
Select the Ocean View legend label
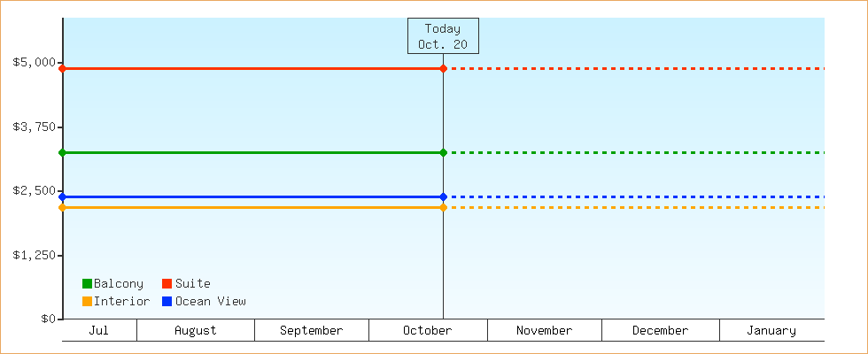(x=211, y=301)
